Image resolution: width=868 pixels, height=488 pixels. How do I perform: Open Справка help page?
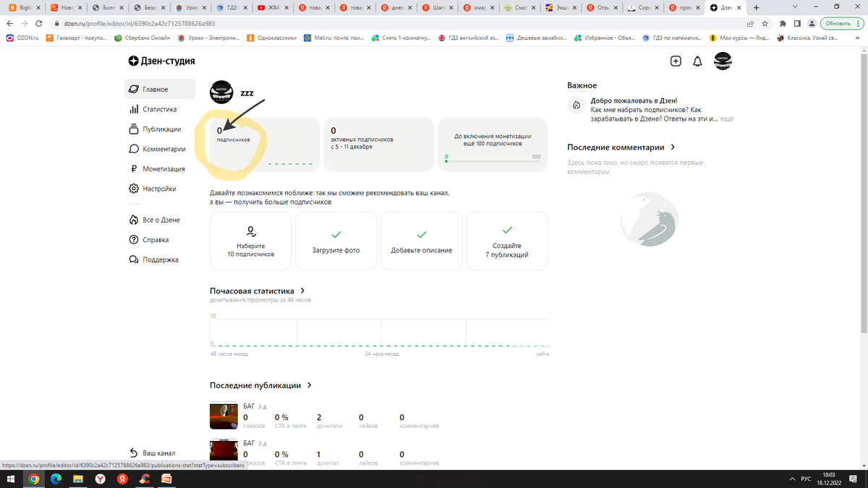point(148,239)
